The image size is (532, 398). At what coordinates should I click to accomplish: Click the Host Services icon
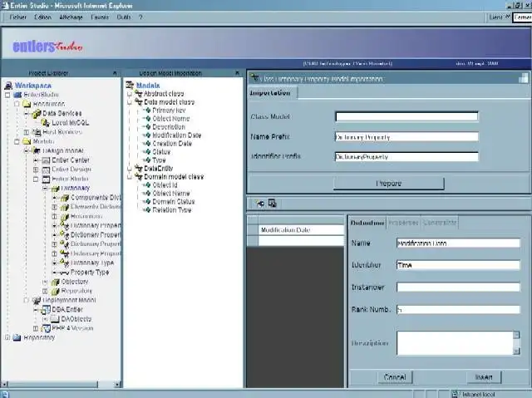37,132
